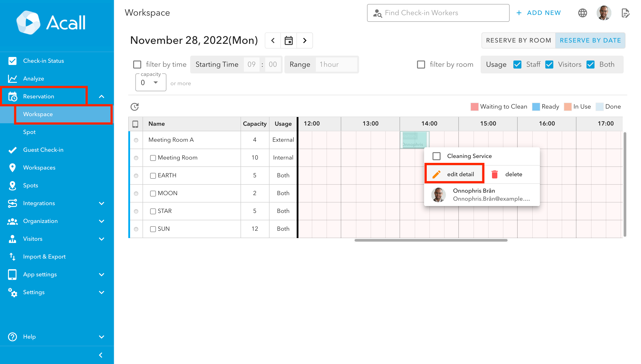Click the Add New button
This screenshot has height=364, width=641.
(539, 13)
